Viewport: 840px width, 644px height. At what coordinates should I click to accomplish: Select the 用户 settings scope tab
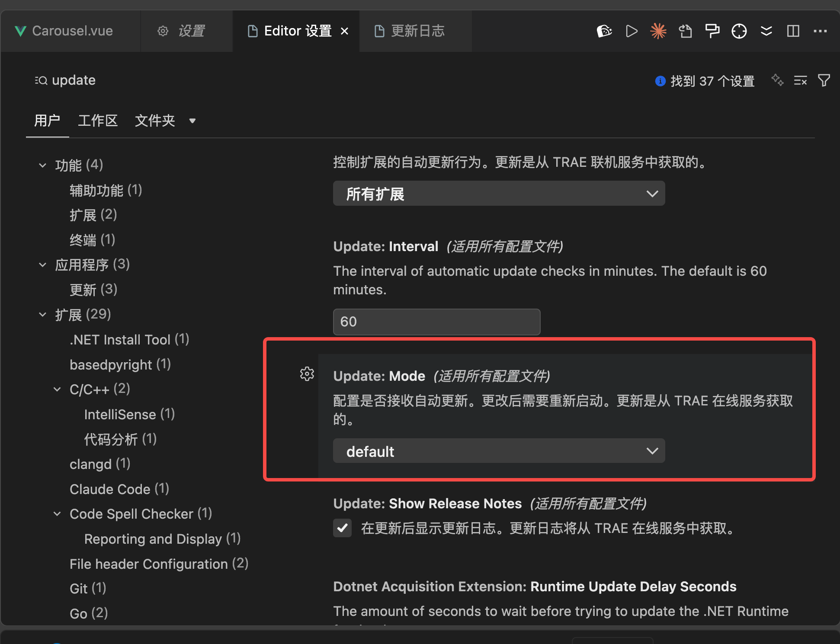47,121
